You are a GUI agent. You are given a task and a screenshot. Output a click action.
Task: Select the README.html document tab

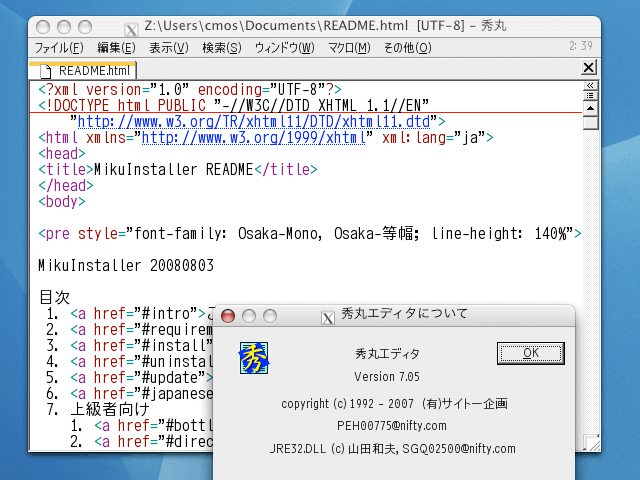pos(83,70)
